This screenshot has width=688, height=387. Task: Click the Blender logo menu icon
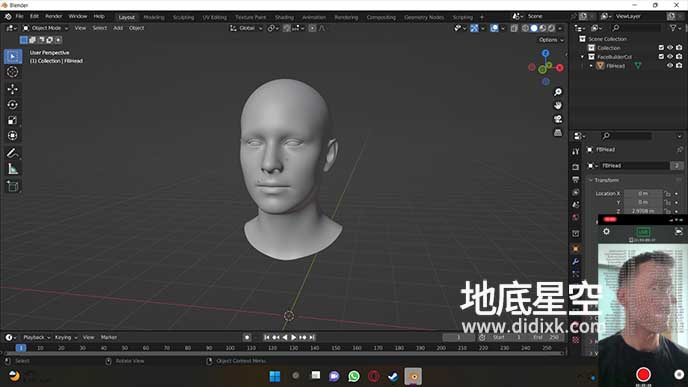click(8, 17)
